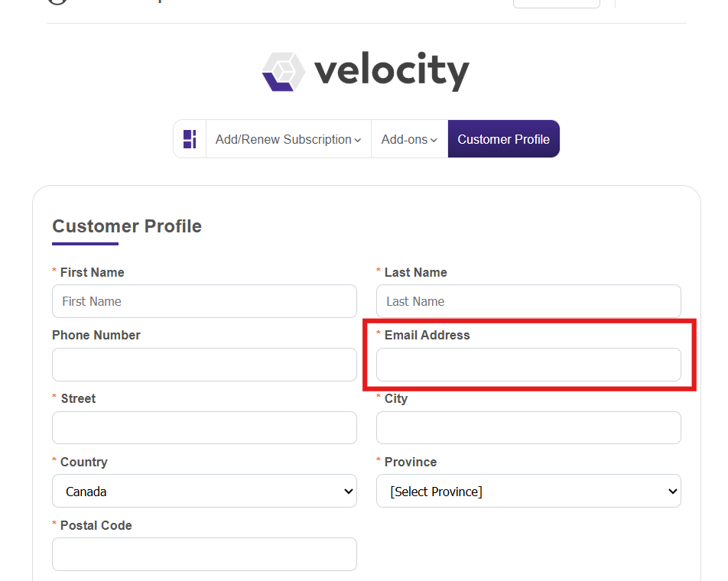
Task: Click the dashboard grid icon in navigation
Action: [x=190, y=139]
